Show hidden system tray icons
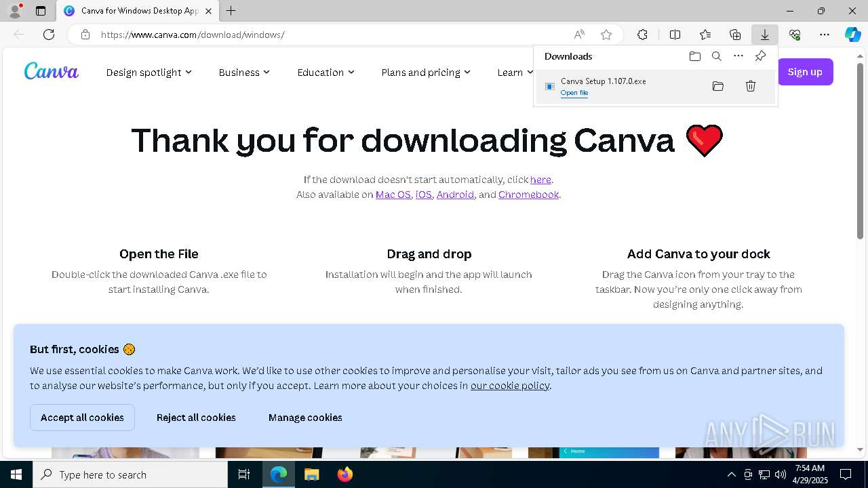Viewport: 868px width, 488px height. (731, 474)
